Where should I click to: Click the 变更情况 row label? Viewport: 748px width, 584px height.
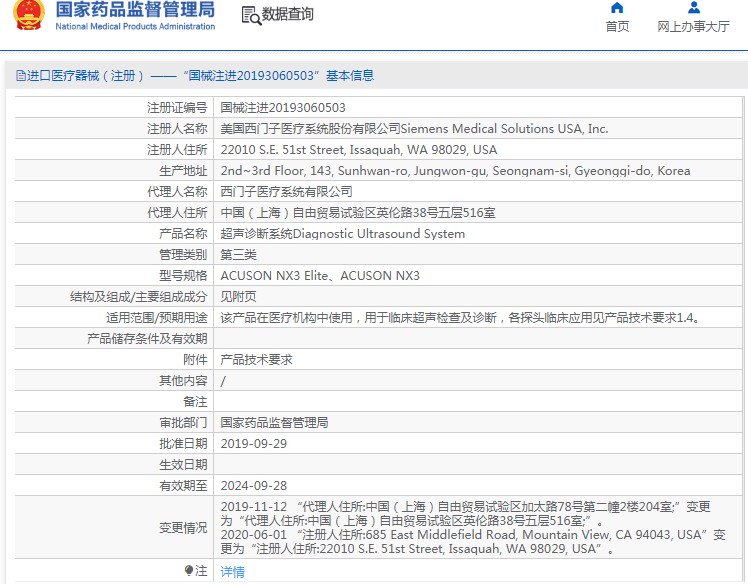[183, 527]
